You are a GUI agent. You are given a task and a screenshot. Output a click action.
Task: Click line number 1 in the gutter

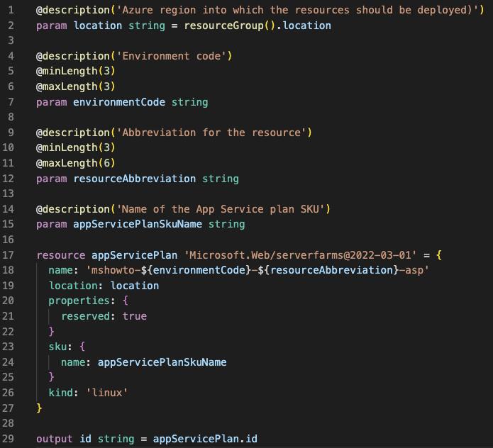point(11,10)
